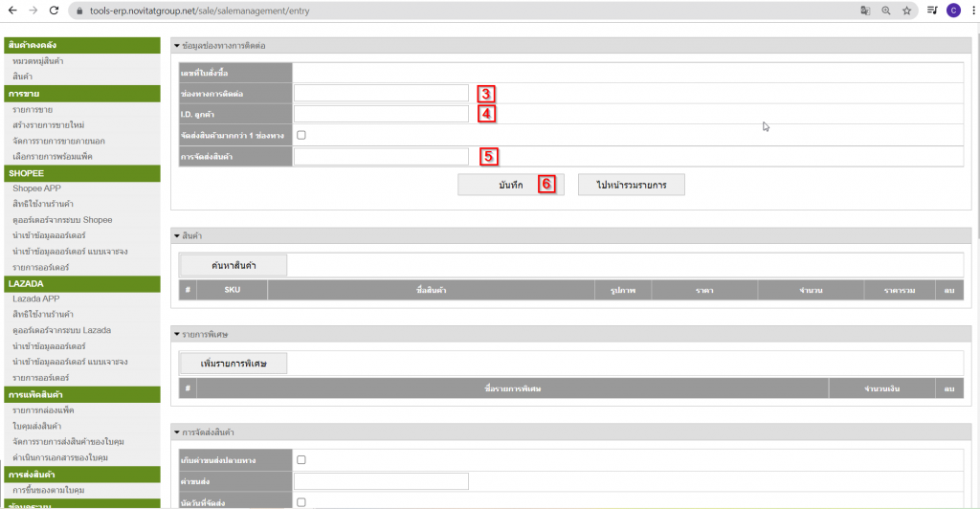
Task: Reload the page with the refresh icon
Action: click(55, 10)
